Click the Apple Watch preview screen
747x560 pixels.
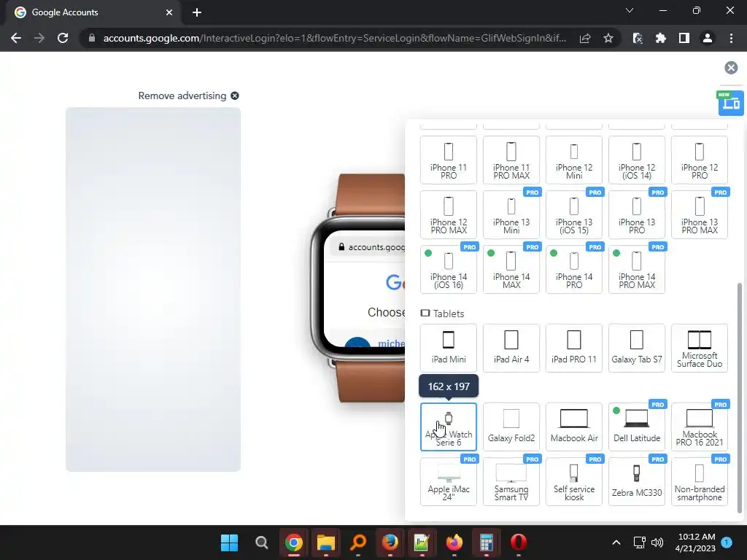click(x=365, y=290)
